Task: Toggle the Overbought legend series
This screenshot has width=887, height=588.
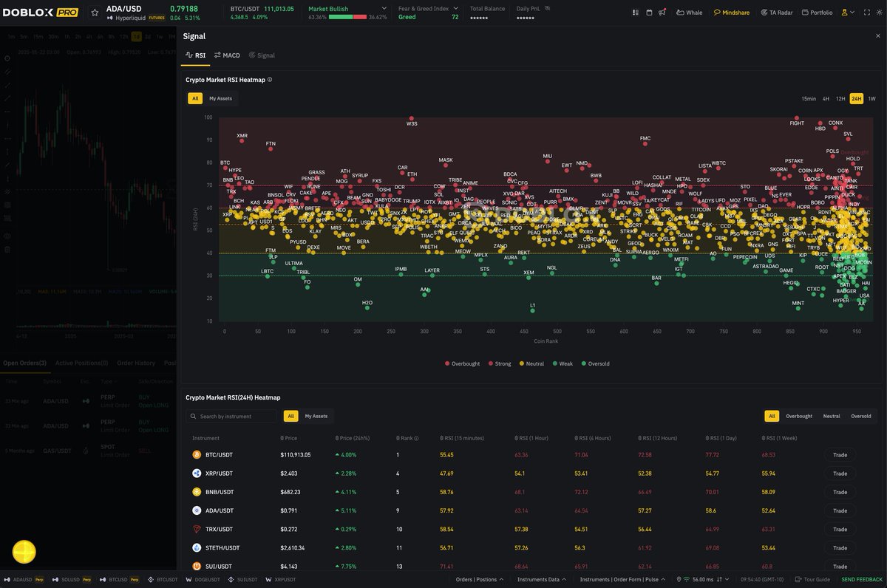Action: pos(462,363)
